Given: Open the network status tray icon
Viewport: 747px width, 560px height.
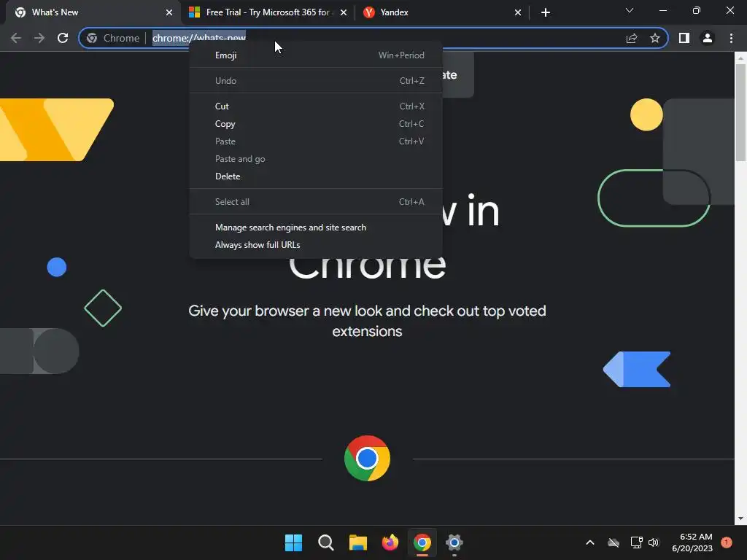Looking at the screenshot, I should pos(636,542).
